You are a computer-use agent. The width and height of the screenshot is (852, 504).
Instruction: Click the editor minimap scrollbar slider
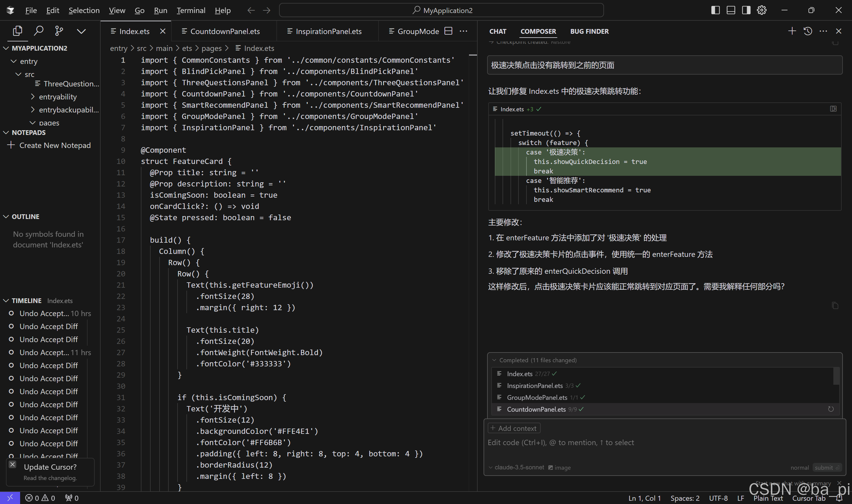(x=473, y=55)
